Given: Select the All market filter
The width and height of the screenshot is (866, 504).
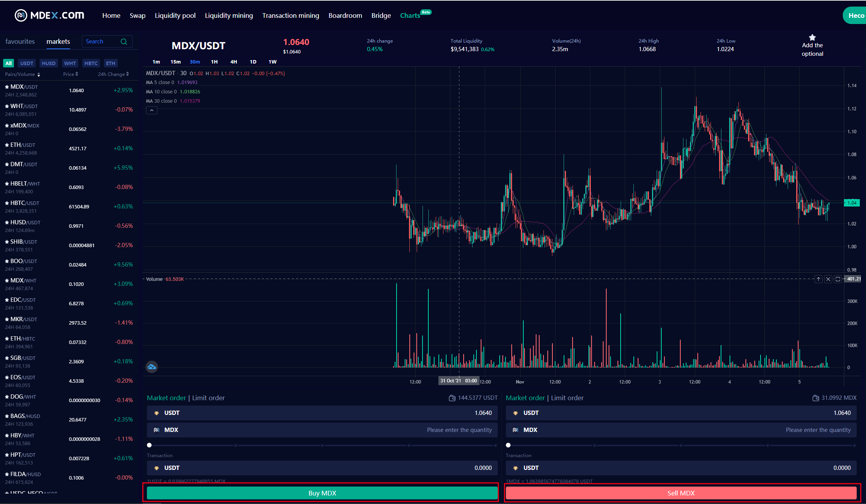Looking at the screenshot, I should click(9, 63).
